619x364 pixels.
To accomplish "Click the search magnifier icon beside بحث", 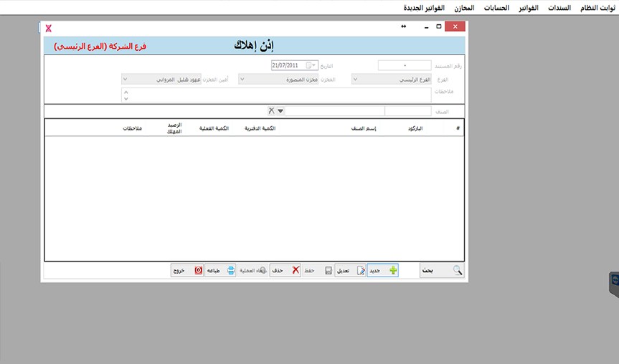I will 457,271.
